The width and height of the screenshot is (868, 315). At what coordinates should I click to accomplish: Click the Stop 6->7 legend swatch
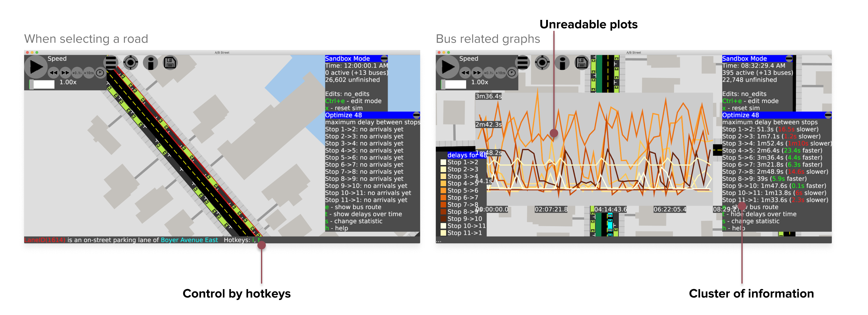(443, 198)
